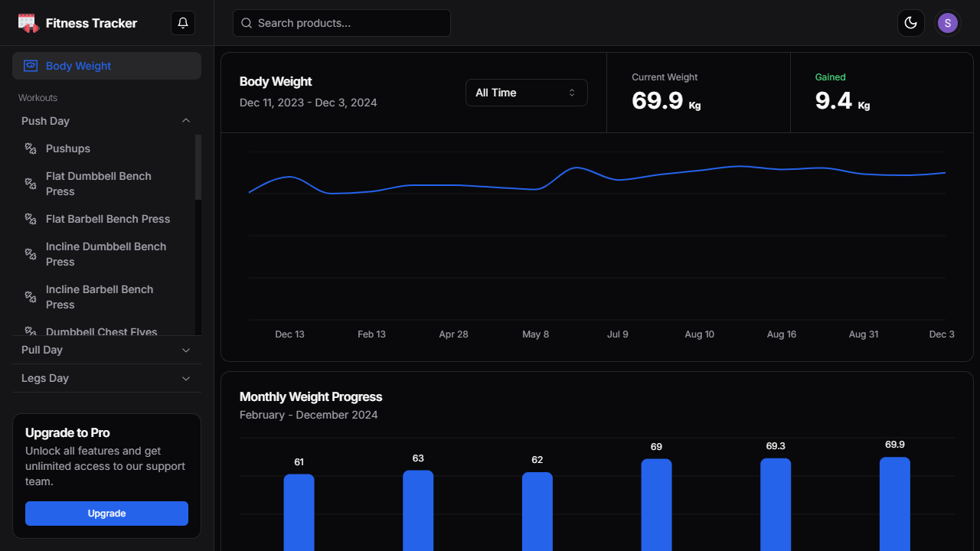
Task: Click the bar labeled 63
Action: (418, 510)
